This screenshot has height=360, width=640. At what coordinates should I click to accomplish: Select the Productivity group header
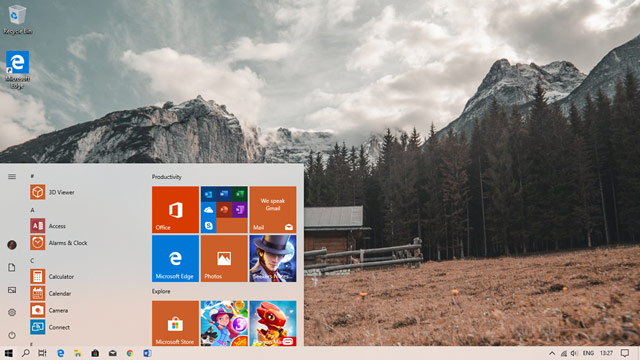point(167,177)
